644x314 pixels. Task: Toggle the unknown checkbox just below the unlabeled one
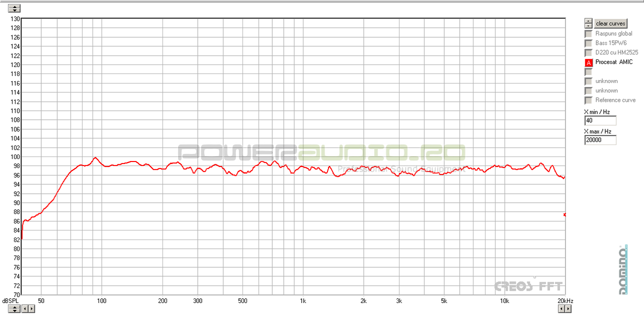pos(588,81)
